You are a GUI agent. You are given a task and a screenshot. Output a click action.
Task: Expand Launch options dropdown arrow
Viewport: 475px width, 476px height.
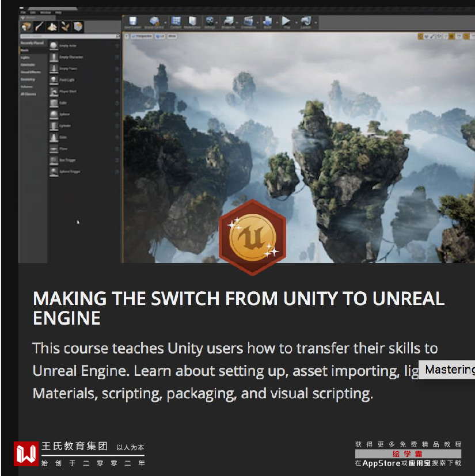[x=316, y=23]
